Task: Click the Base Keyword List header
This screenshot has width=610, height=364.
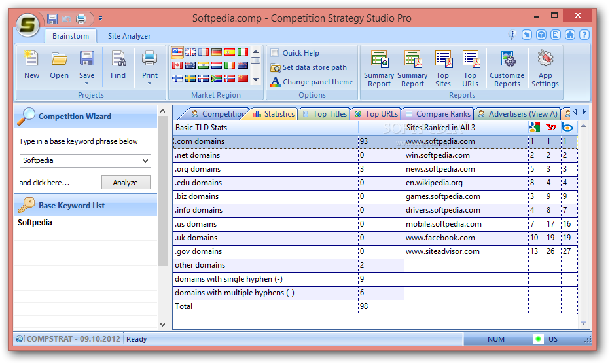Action: tap(86, 205)
